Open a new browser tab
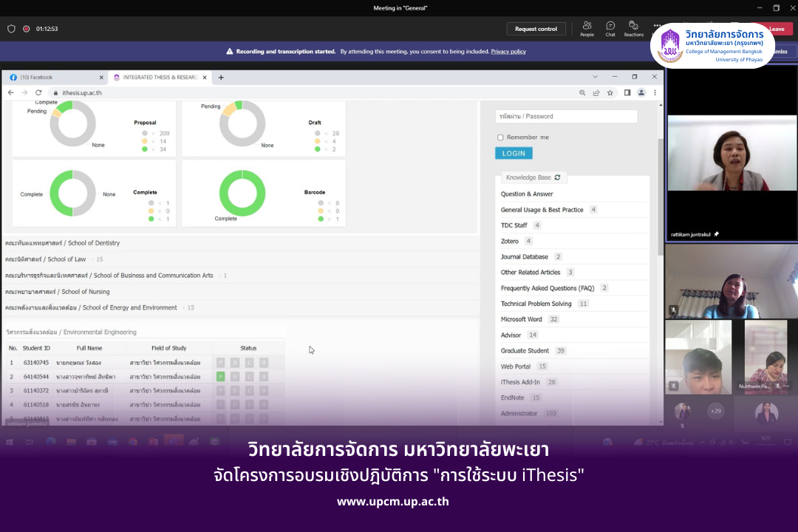 point(221,78)
